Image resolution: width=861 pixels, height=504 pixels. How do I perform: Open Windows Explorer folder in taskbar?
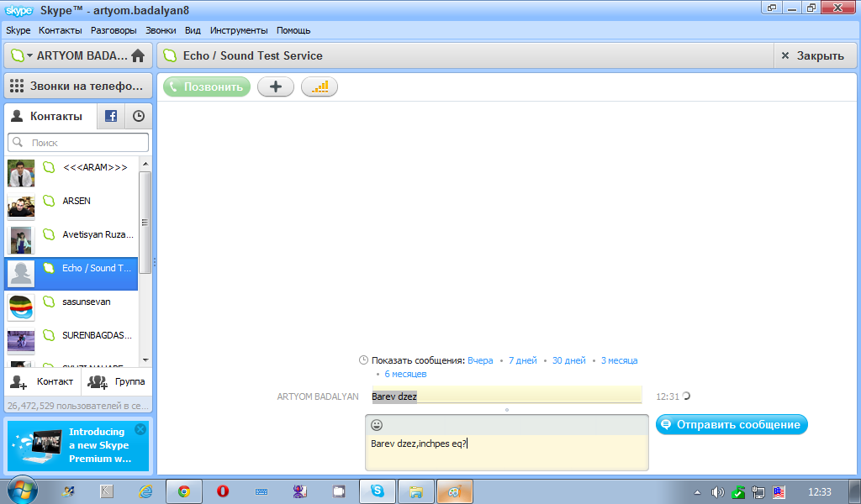(x=415, y=491)
